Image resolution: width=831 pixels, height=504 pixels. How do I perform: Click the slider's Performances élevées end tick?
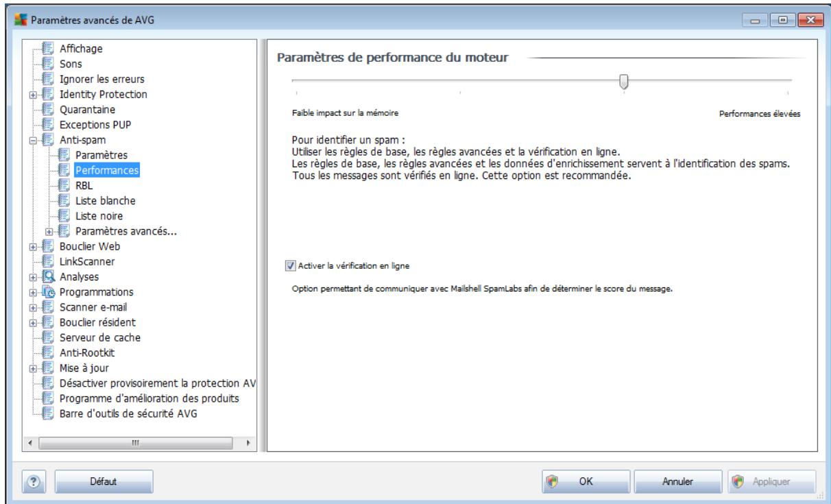point(788,93)
